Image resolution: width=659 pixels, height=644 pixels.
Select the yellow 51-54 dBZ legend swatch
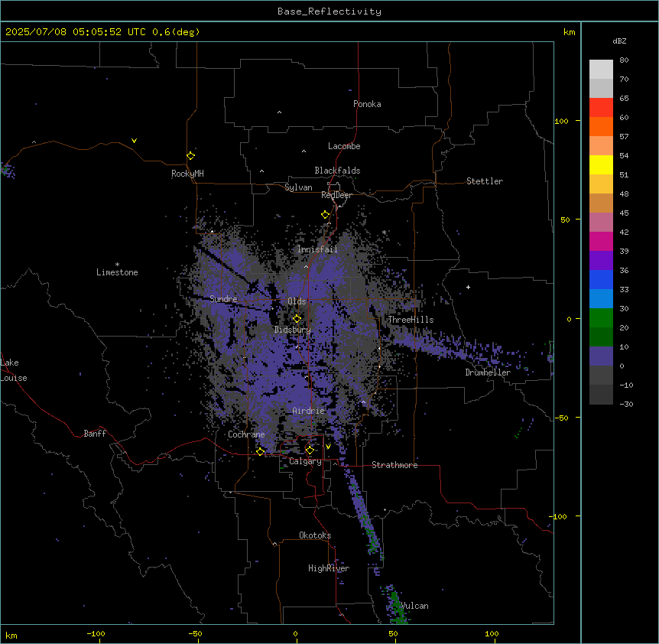point(601,164)
